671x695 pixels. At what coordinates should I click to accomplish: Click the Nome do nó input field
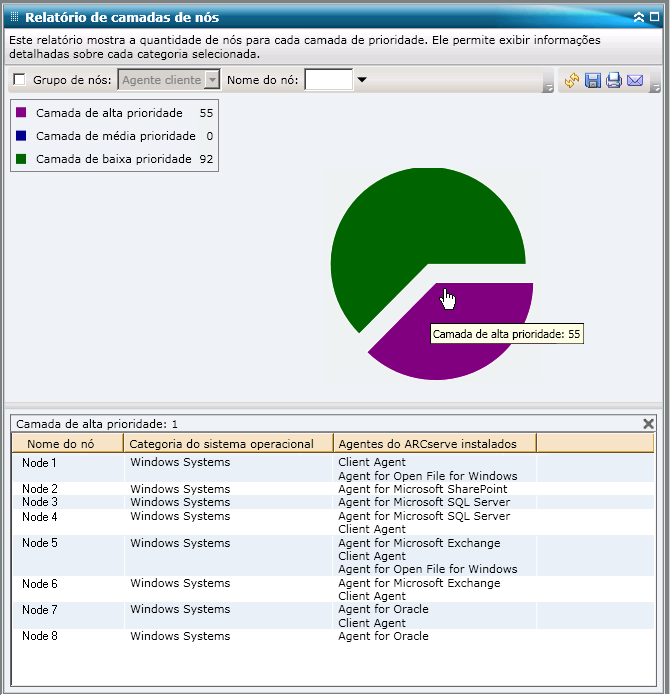click(329, 80)
